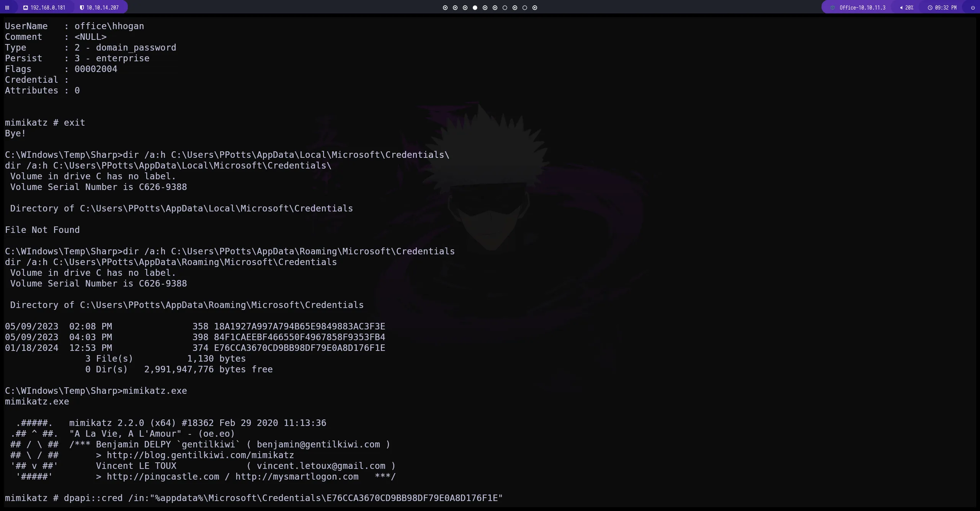Click the 20% volume level text

pos(909,8)
